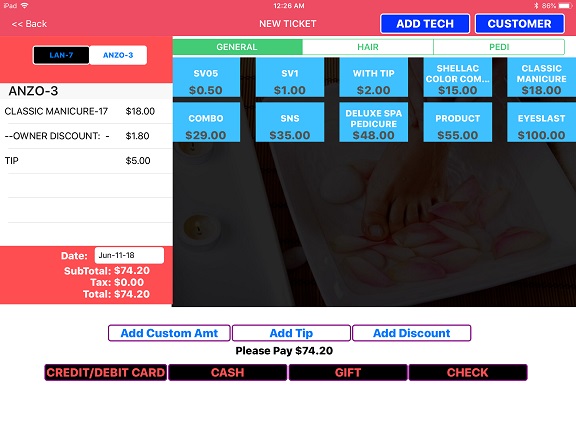Switch to technician LAN-7
Image resolution: width=576 pixels, height=432 pixels.
pos(61,55)
